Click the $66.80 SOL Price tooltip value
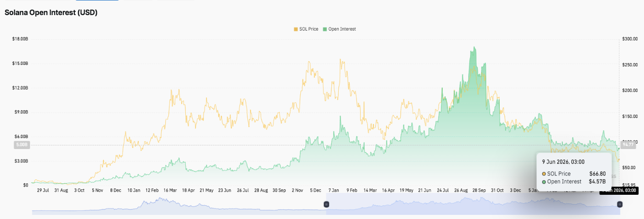This screenshot has height=219, width=644. click(x=597, y=174)
